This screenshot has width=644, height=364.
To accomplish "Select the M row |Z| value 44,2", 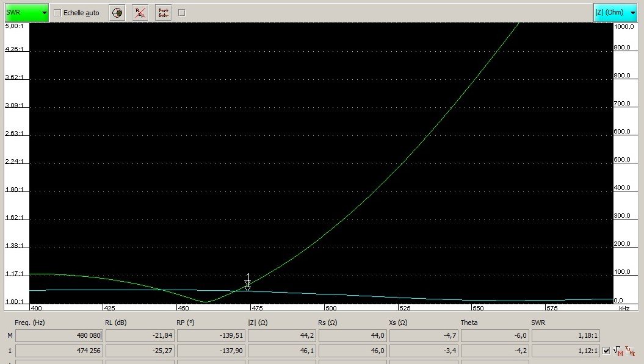I will tap(282, 336).
